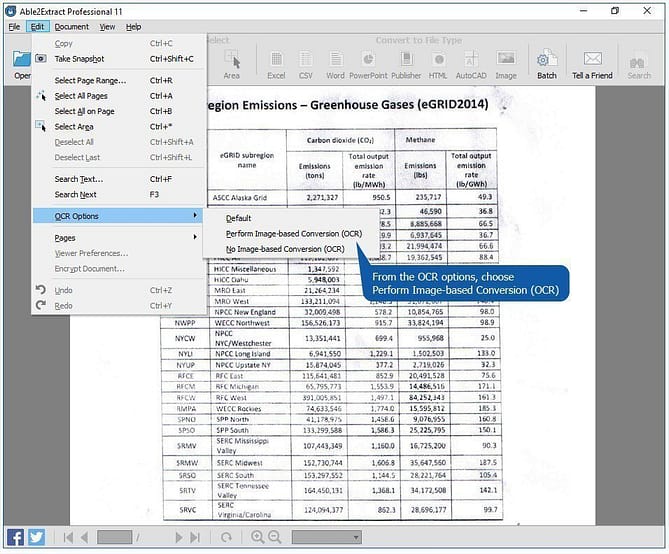Convert to HTML toolbar icon
Image resolution: width=669 pixels, height=554 pixels.
click(x=438, y=59)
